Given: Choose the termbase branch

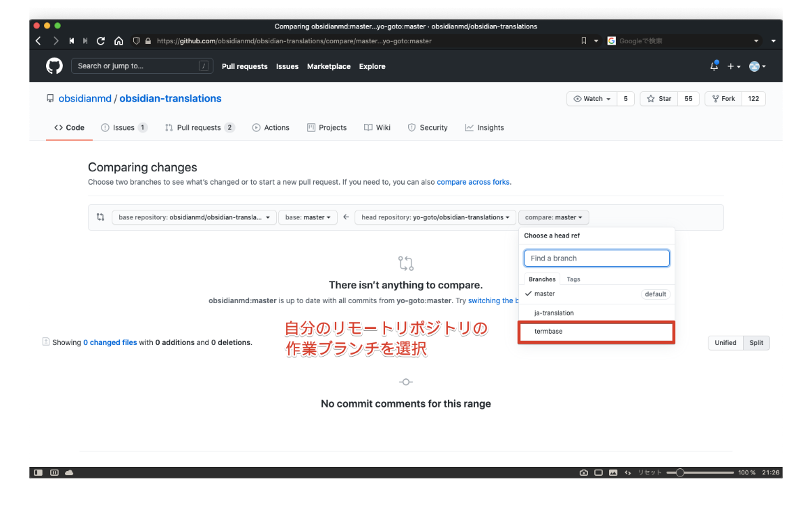Looking at the screenshot, I should pyautogui.click(x=597, y=332).
